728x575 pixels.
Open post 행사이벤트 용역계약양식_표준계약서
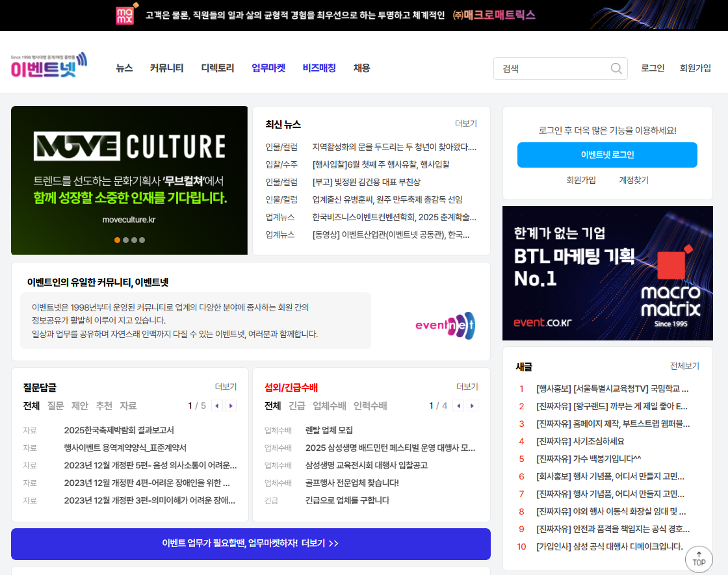[125, 448]
